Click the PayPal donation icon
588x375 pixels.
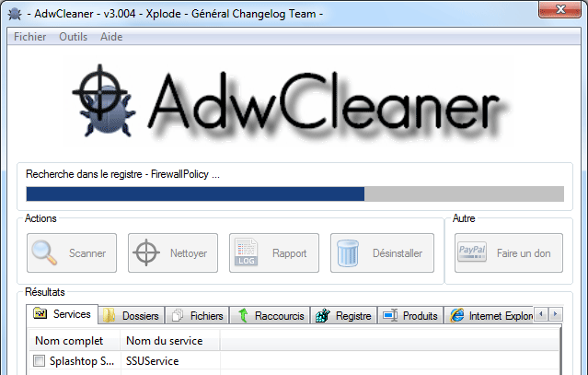pyautogui.click(x=472, y=252)
